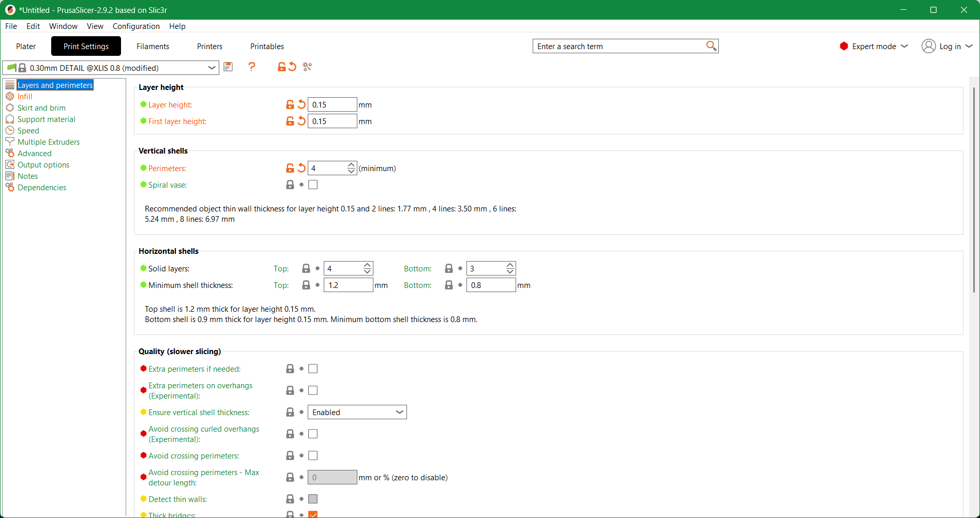Expand the Log in dropdown arrow
The height and width of the screenshot is (518, 980).
click(969, 46)
